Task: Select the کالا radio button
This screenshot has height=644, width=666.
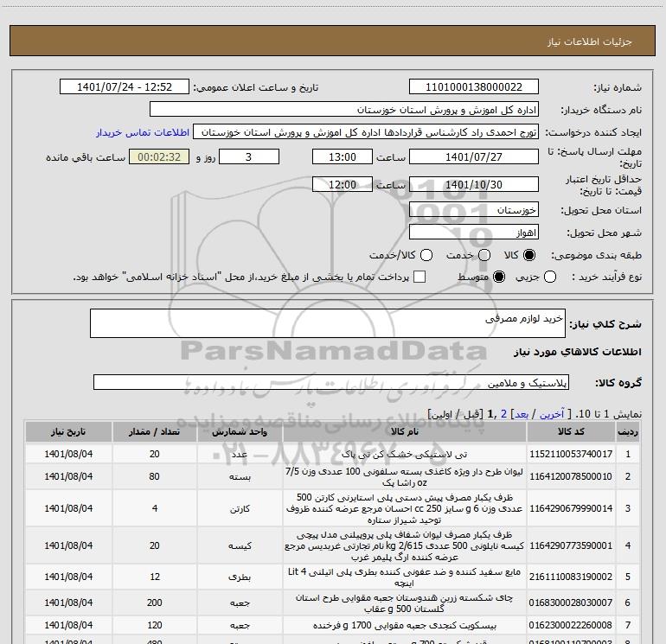Action: coord(529,255)
